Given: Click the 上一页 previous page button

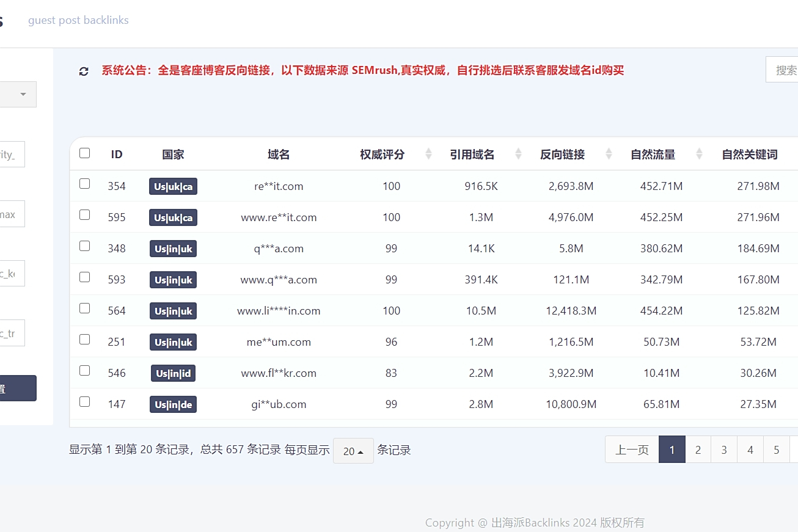Looking at the screenshot, I should 632,450.
